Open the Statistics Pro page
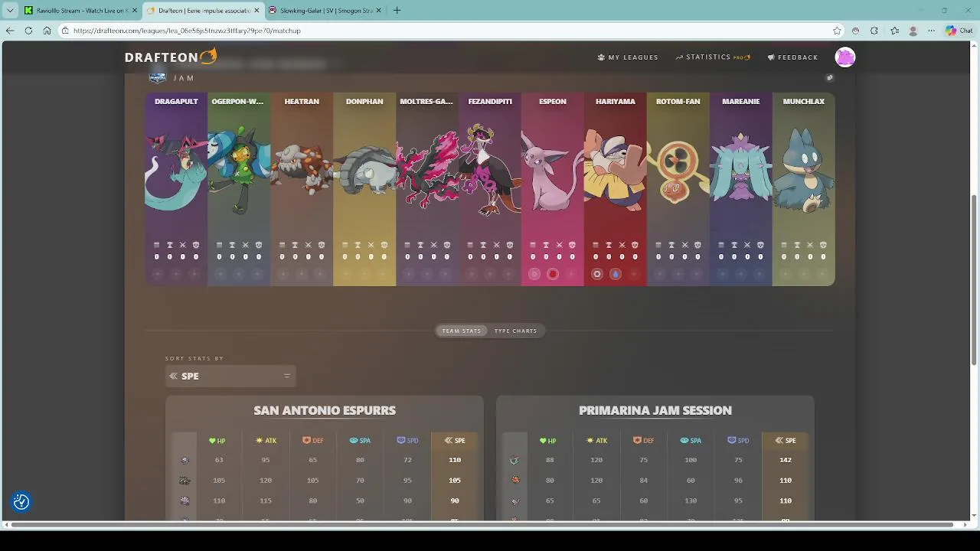Viewport: 980px width, 551px height. pyautogui.click(x=713, y=57)
